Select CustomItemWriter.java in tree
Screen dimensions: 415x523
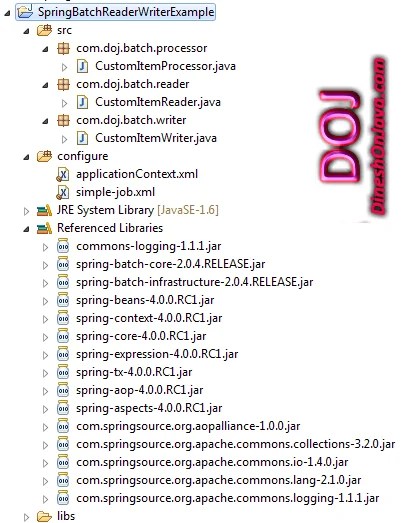[x=156, y=138]
